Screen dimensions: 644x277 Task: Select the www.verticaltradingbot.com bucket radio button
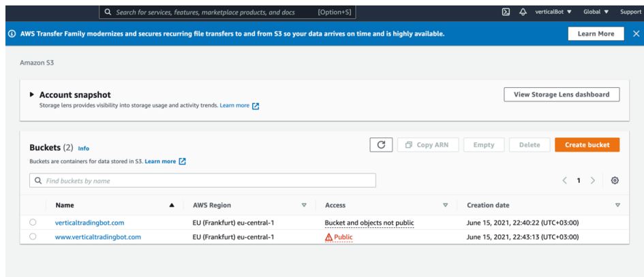(x=33, y=237)
